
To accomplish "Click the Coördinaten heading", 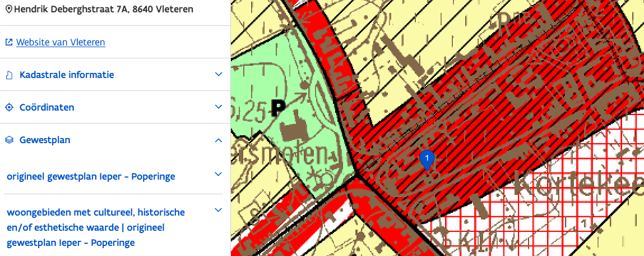I will pos(47,107).
